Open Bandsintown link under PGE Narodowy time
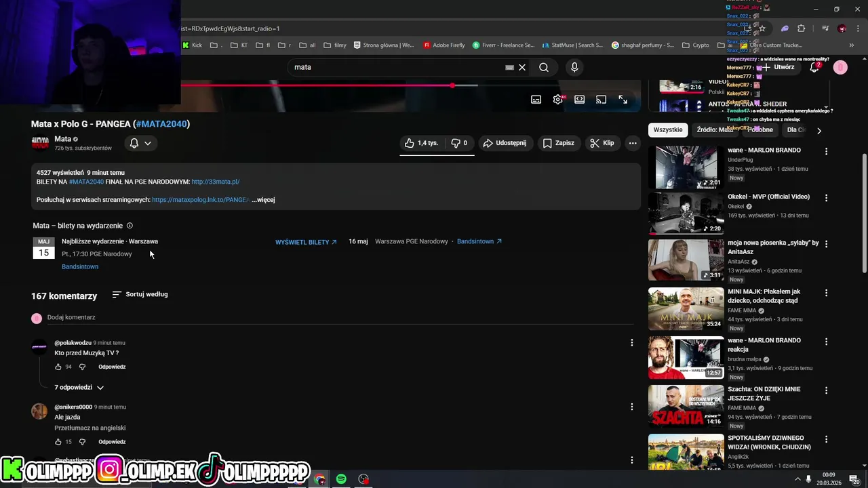 pyautogui.click(x=80, y=266)
